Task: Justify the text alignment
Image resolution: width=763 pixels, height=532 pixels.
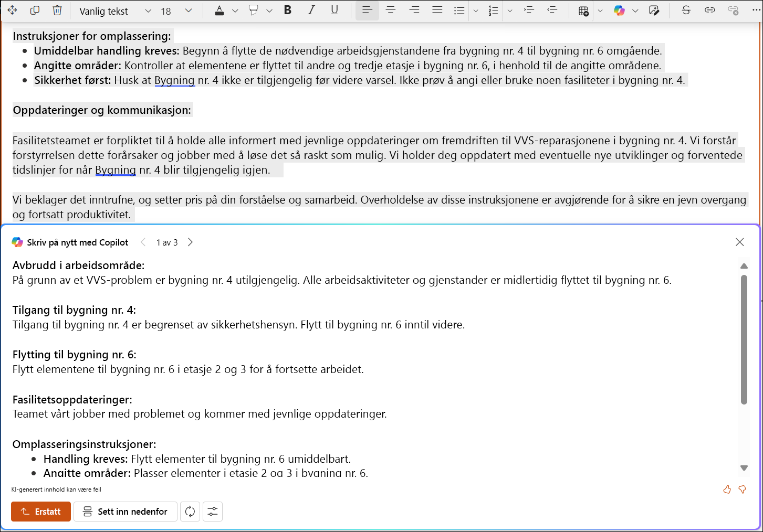Action: click(x=437, y=10)
